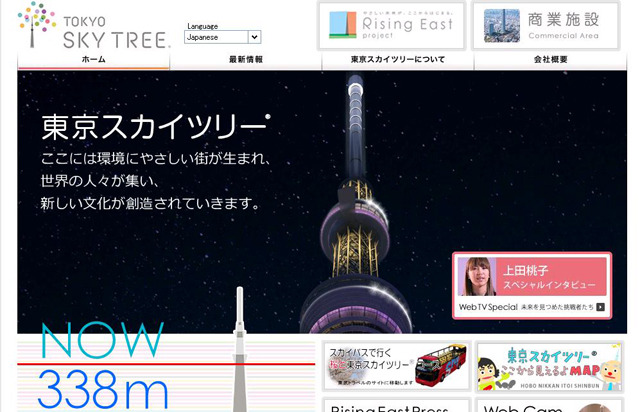Open the スカイバス bus tour banner
Image resolution: width=640 pixels, height=412 pixels.
(397, 366)
